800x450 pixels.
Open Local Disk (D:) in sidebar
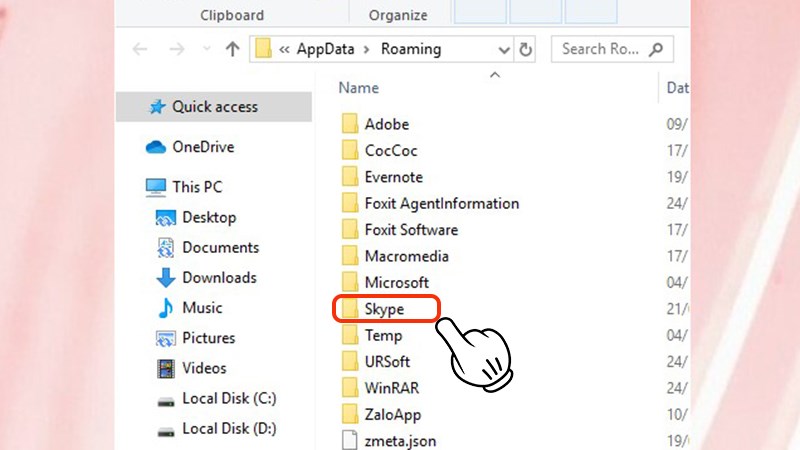(x=230, y=428)
